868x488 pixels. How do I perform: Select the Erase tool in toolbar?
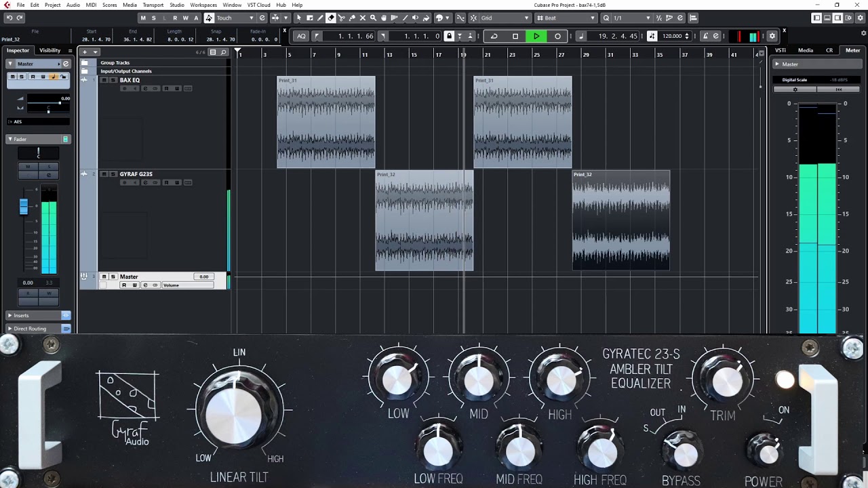(x=331, y=18)
